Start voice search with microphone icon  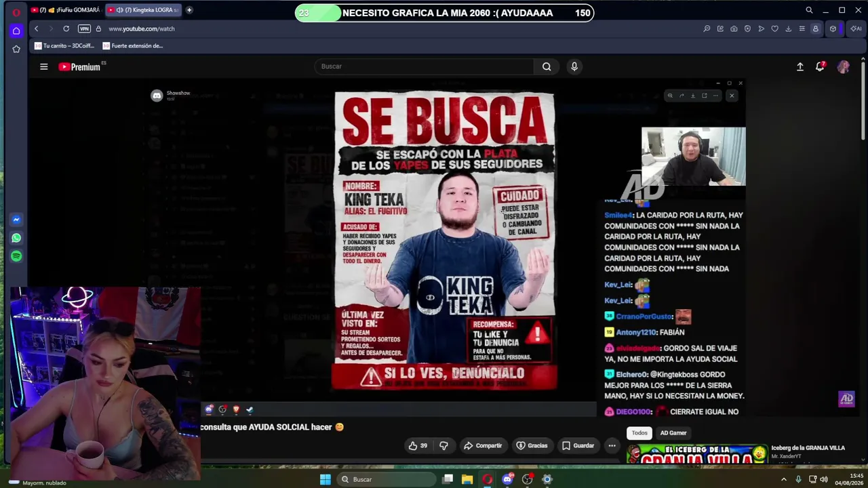pyautogui.click(x=574, y=66)
